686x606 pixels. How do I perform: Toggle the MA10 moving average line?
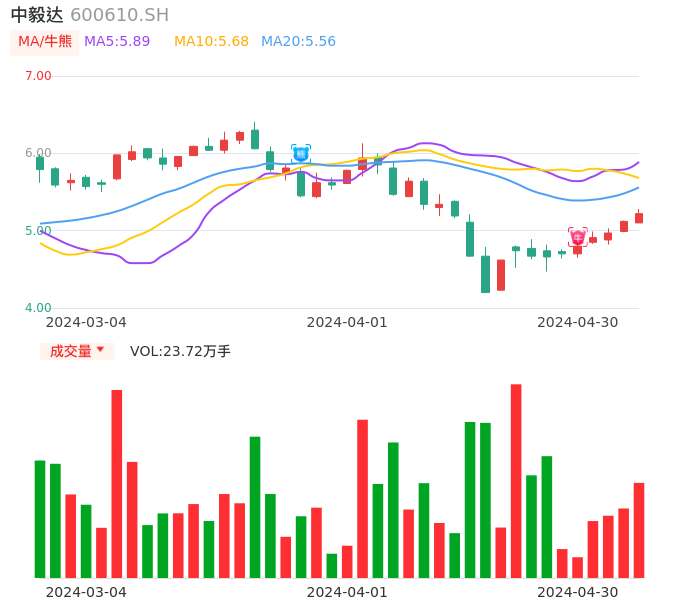click(x=211, y=42)
